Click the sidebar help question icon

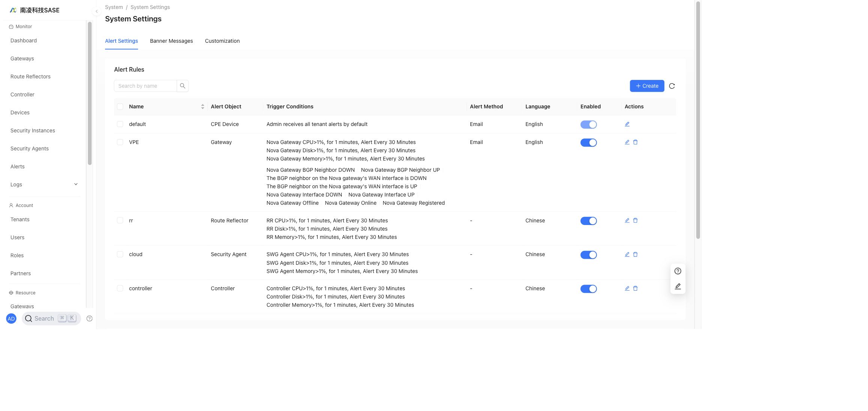tap(89, 318)
